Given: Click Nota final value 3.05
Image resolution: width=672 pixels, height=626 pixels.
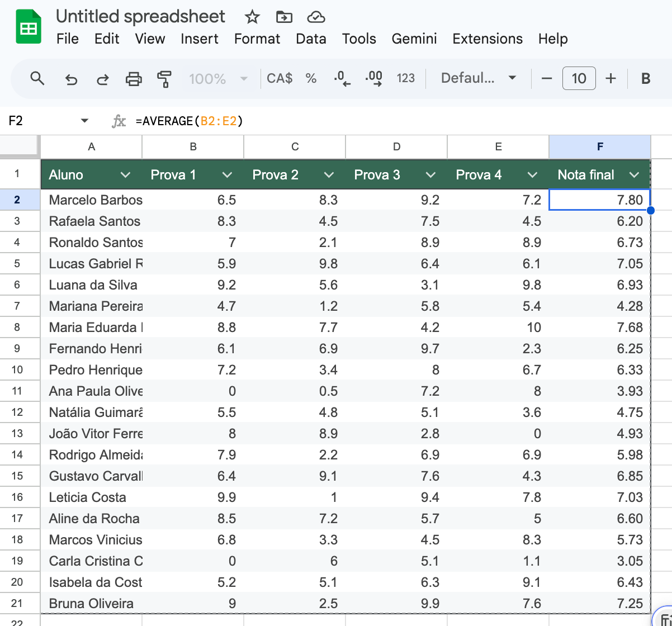Looking at the screenshot, I should click(600, 561).
